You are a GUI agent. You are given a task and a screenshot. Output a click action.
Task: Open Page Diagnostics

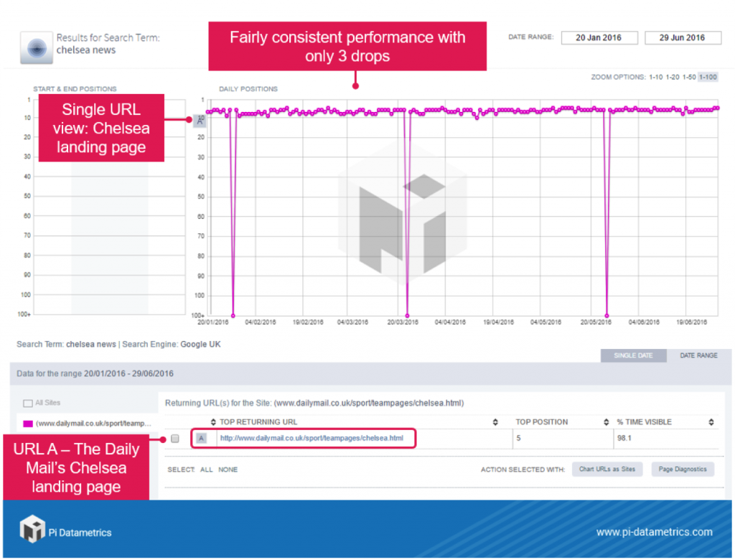pyautogui.click(x=683, y=470)
